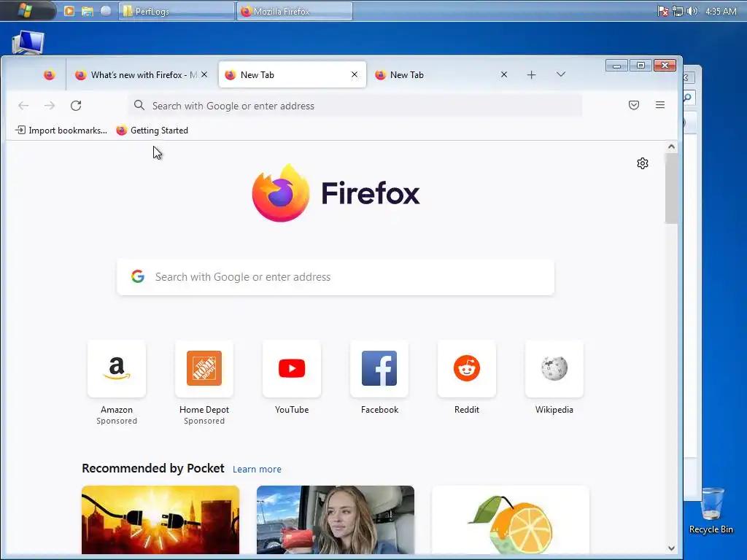747x560 pixels.
Task: Select the active New Tab tab
Action: 292,75
